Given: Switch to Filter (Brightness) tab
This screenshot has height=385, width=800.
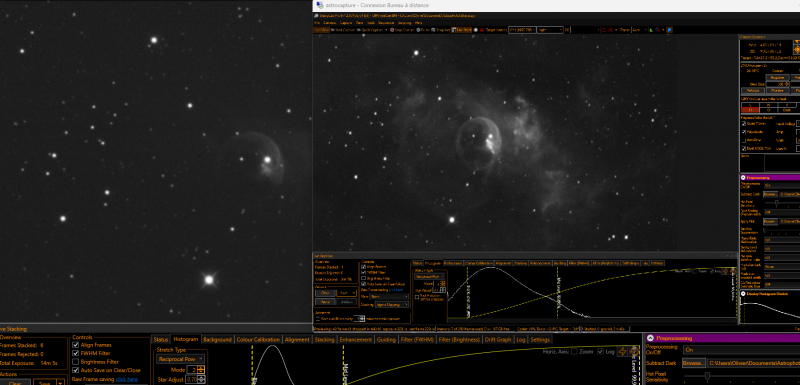Looking at the screenshot, I should tap(459, 339).
